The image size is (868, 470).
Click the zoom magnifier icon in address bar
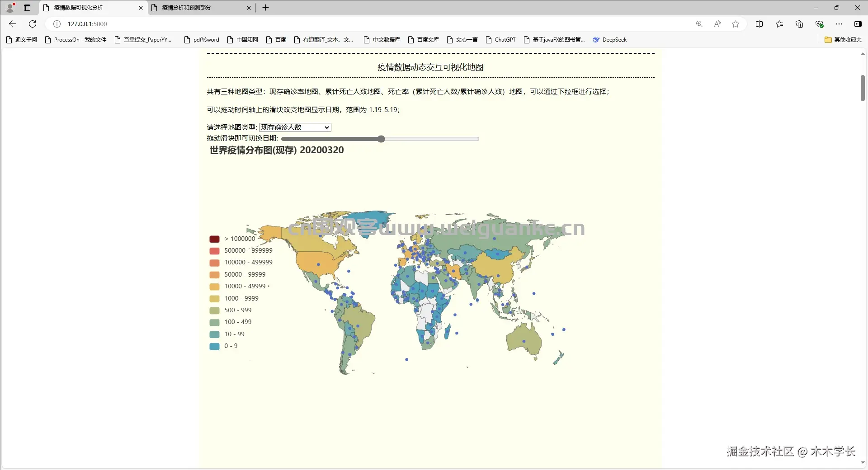(x=699, y=24)
